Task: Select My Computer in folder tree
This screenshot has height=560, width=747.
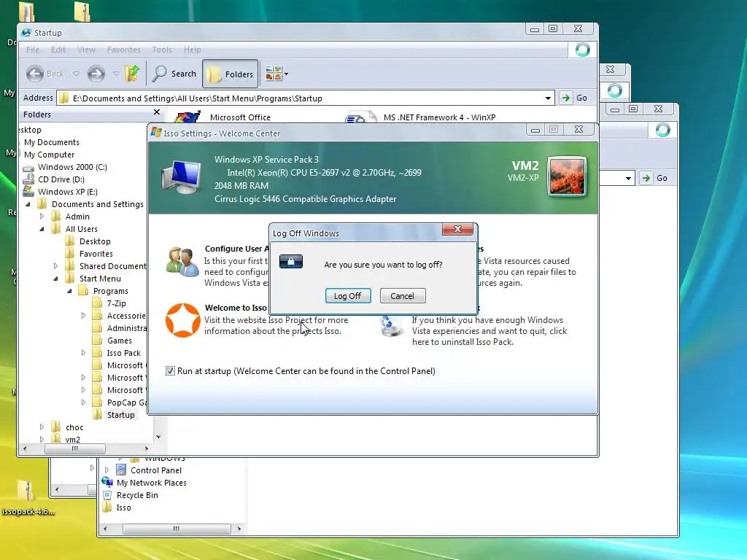Action: (49, 155)
